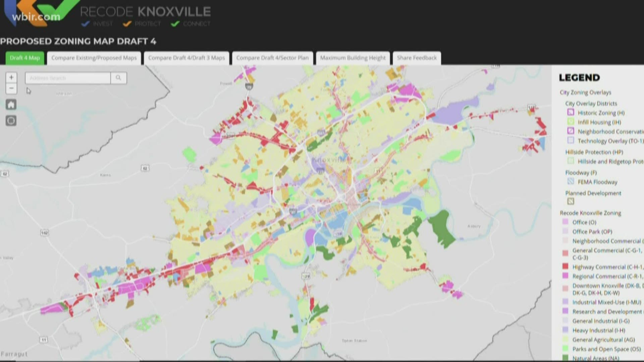The width and height of the screenshot is (644, 362).
Task: Click the Parks and Open Space swatch
Action: click(x=565, y=349)
